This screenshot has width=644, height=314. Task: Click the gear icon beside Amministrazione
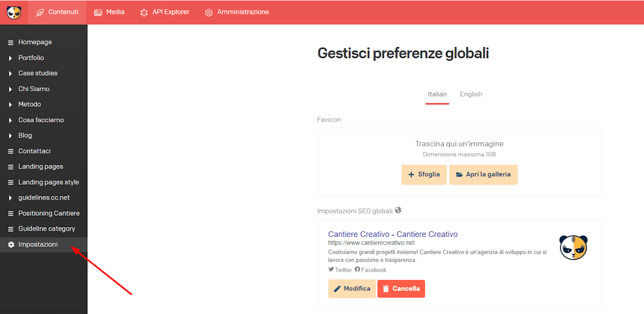(x=209, y=12)
